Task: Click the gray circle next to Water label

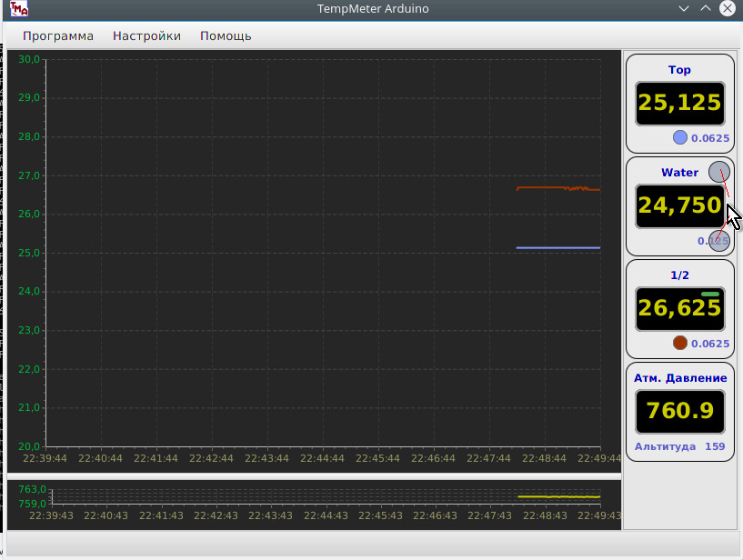Action: (718, 172)
